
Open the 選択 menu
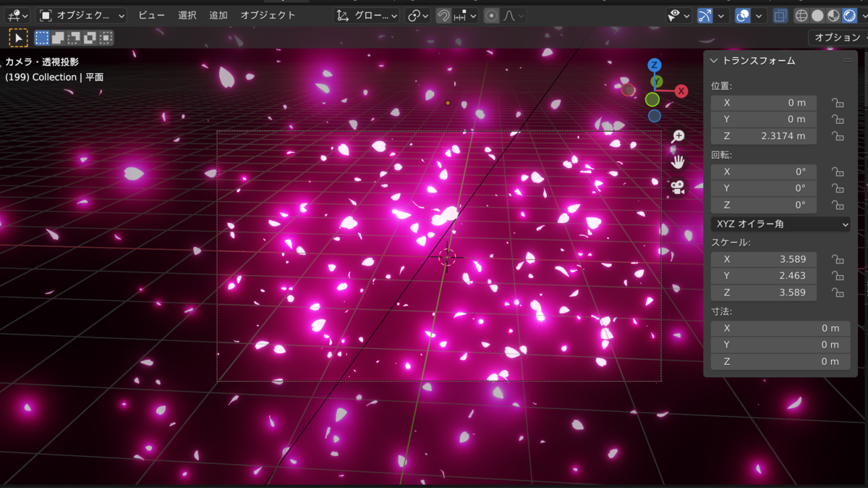pos(187,15)
